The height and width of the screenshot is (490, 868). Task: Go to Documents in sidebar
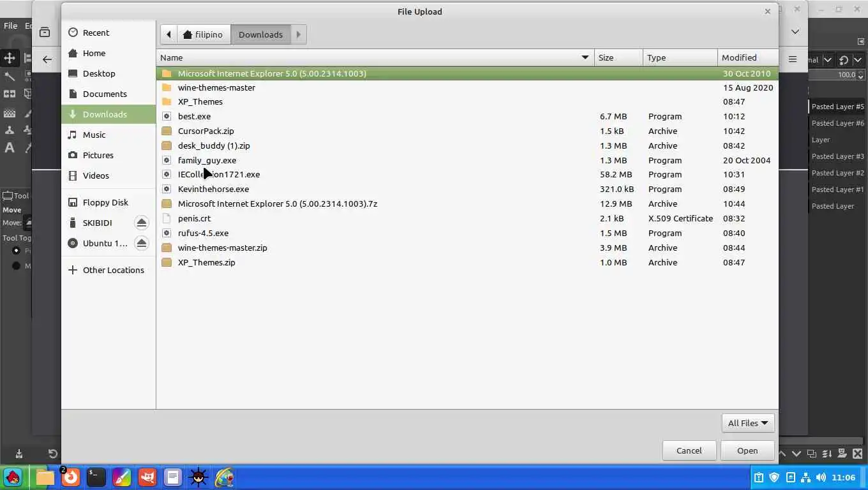pos(108,94)
